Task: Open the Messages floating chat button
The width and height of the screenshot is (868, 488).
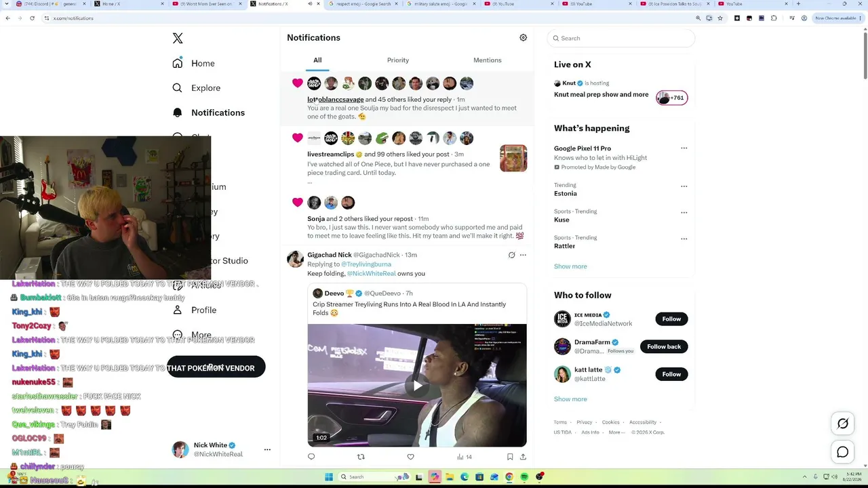Action: [843, 452]
